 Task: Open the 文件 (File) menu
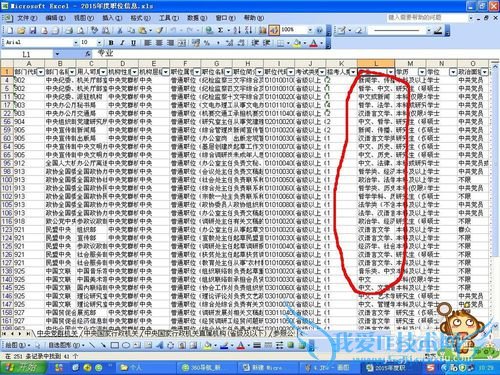[27, 18]
